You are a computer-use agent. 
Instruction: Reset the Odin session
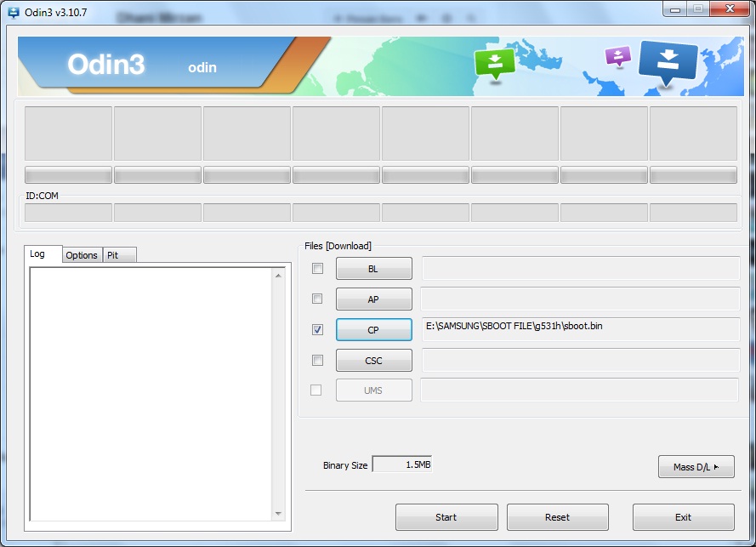click(x=557, y=516)
